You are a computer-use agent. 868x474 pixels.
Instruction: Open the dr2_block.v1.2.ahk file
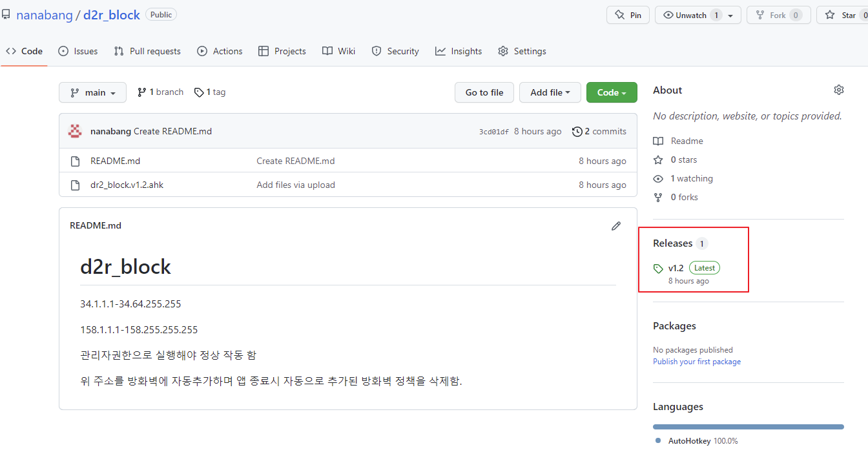pos(127,185)
